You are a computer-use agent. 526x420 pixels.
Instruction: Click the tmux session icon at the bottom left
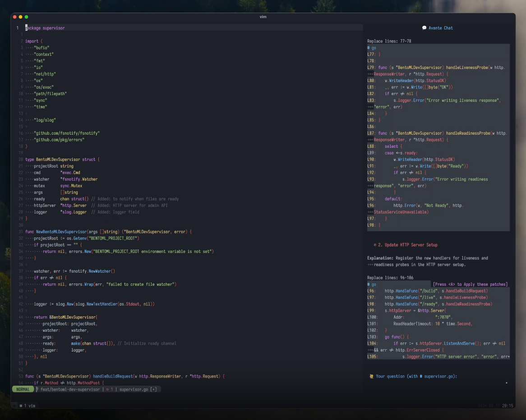[14, 406]
